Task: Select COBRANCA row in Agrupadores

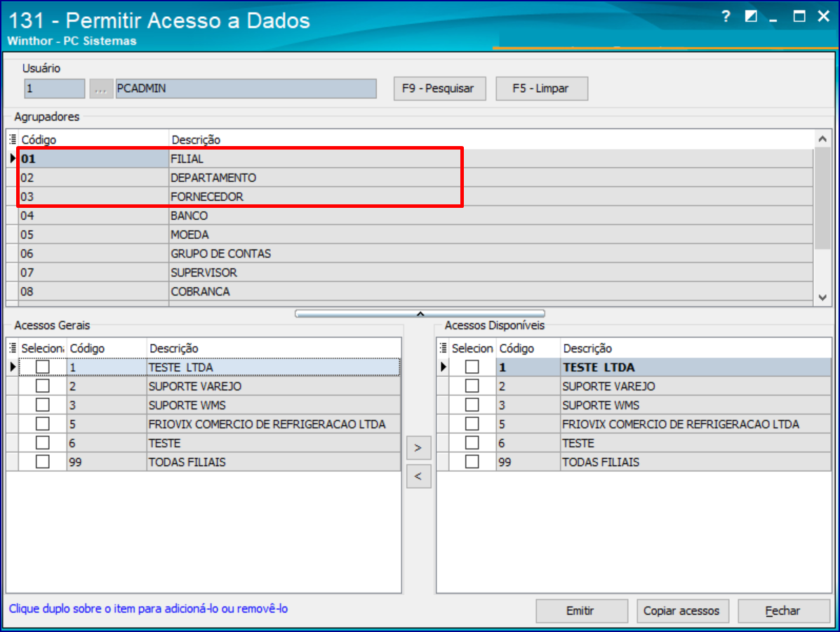Action: (415, 291)
